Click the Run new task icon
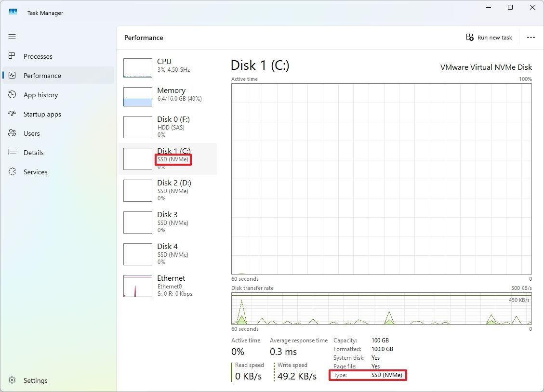The height and width of the screenshot is (392, 544). (469, 37)
